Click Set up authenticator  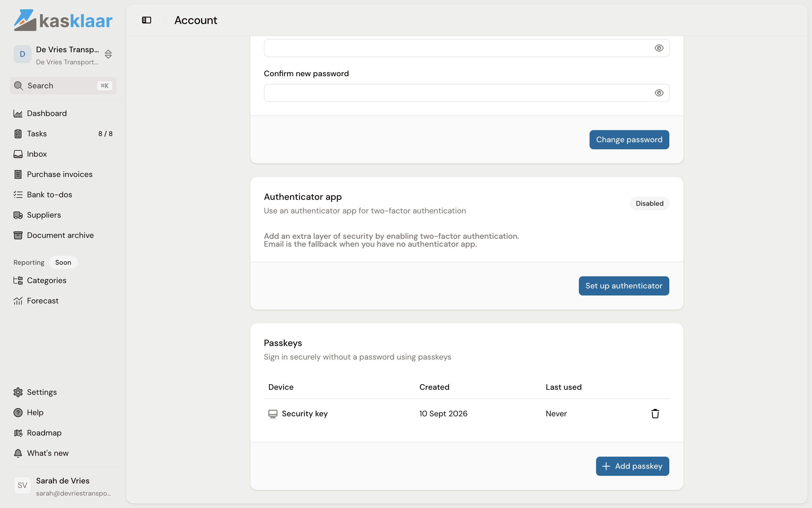[624, 286]
